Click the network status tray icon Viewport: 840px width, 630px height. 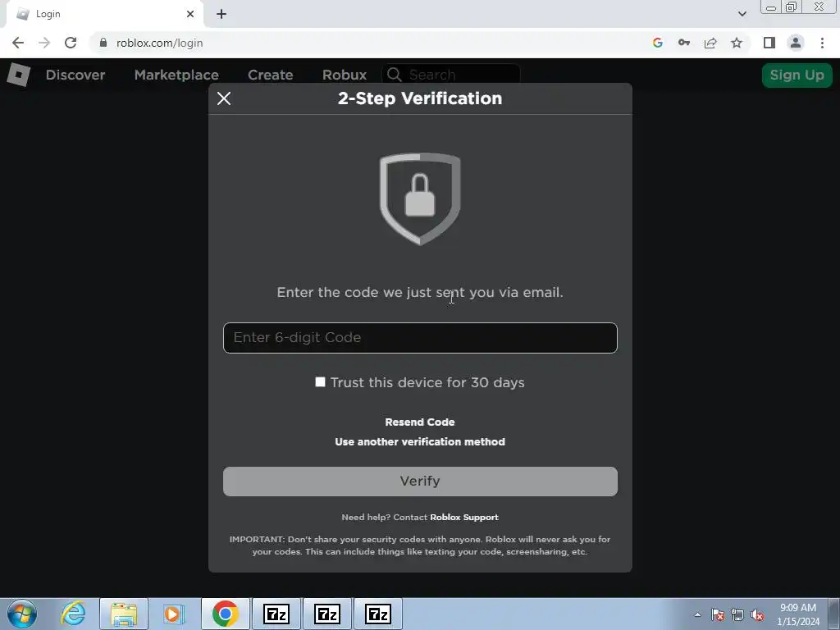click(737, 614)
